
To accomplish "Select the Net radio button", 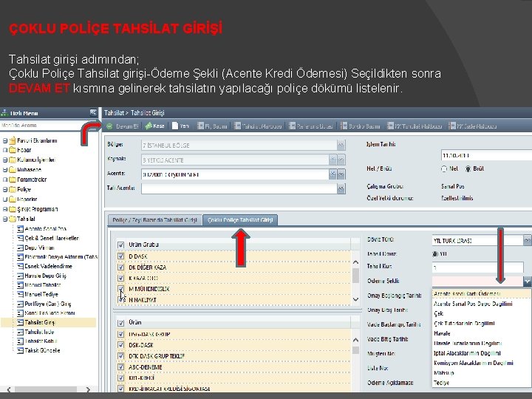I will point(444,168).
